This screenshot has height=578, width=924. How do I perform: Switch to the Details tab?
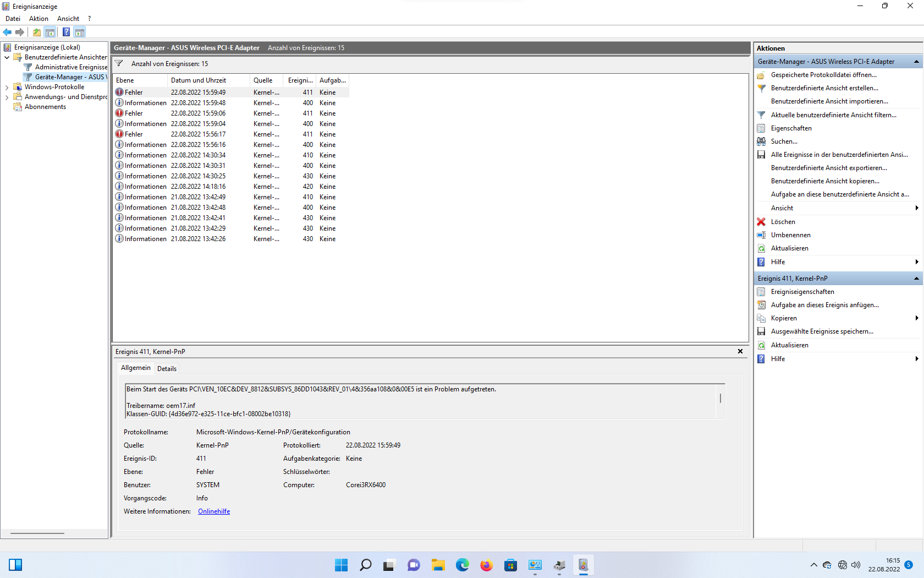tap(167, 368)
